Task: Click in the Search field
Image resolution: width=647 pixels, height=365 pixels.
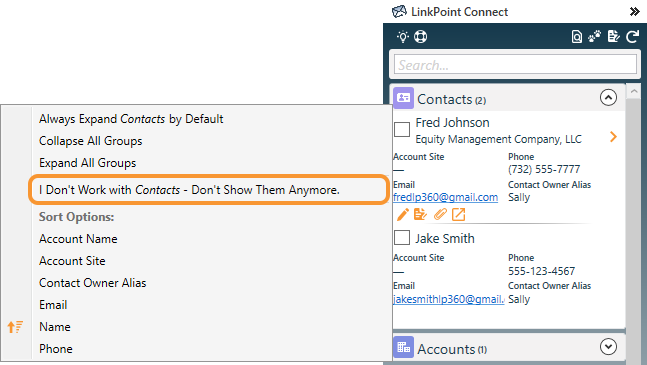Action: point(515,65)
